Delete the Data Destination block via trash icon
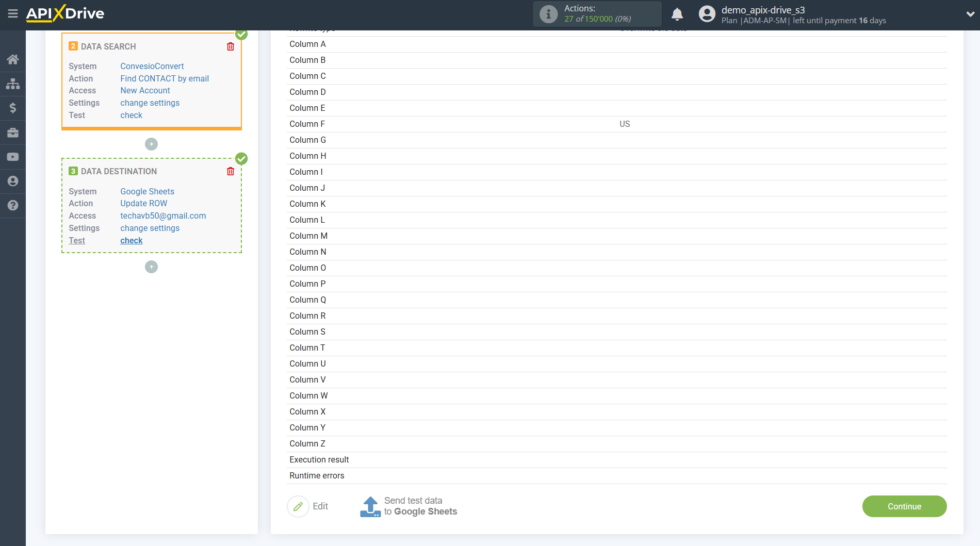 pyautogui.click(x=231, y=171)
